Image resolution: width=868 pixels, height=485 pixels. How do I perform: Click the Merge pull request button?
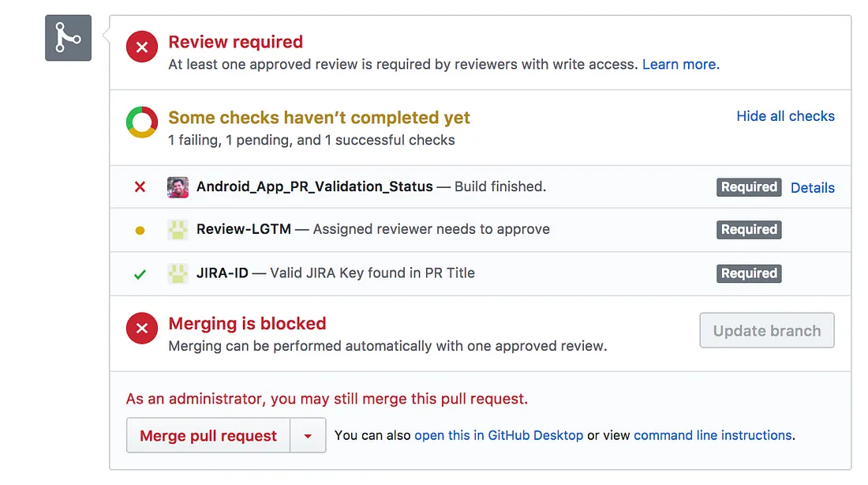208,436
